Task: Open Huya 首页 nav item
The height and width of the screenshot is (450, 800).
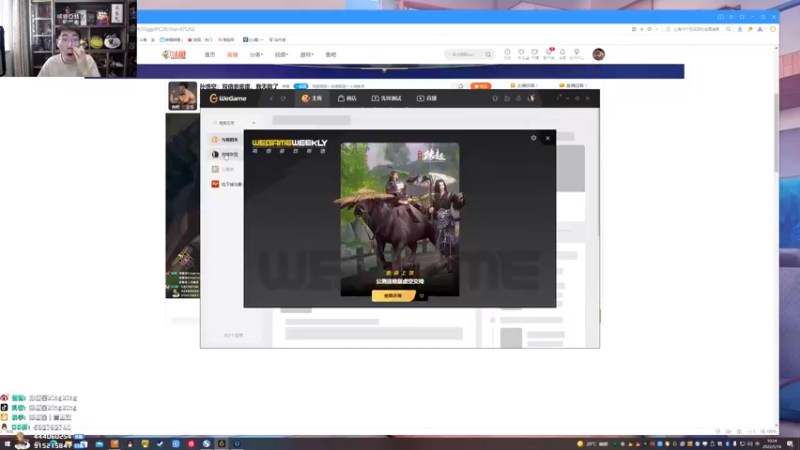Action: pyautogui.click(x=210, y=55)
